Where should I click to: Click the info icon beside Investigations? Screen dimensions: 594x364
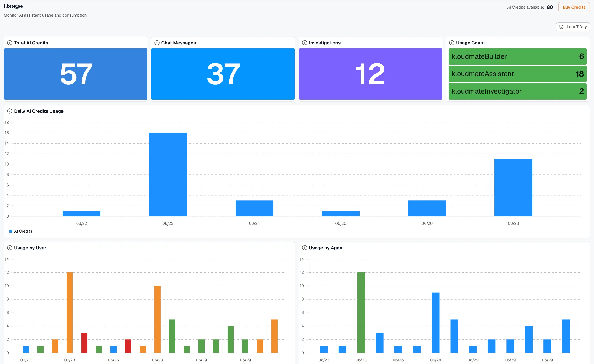coord(305,43)
